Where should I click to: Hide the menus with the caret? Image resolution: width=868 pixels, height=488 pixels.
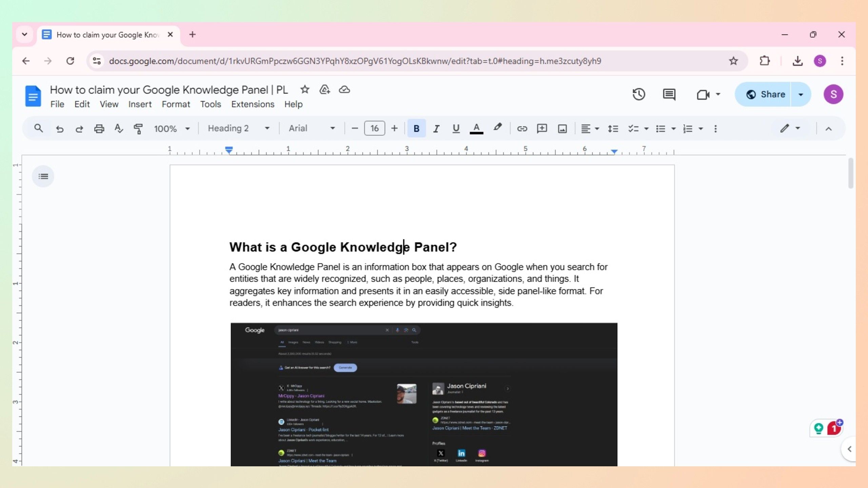click(x=828, y=129)
